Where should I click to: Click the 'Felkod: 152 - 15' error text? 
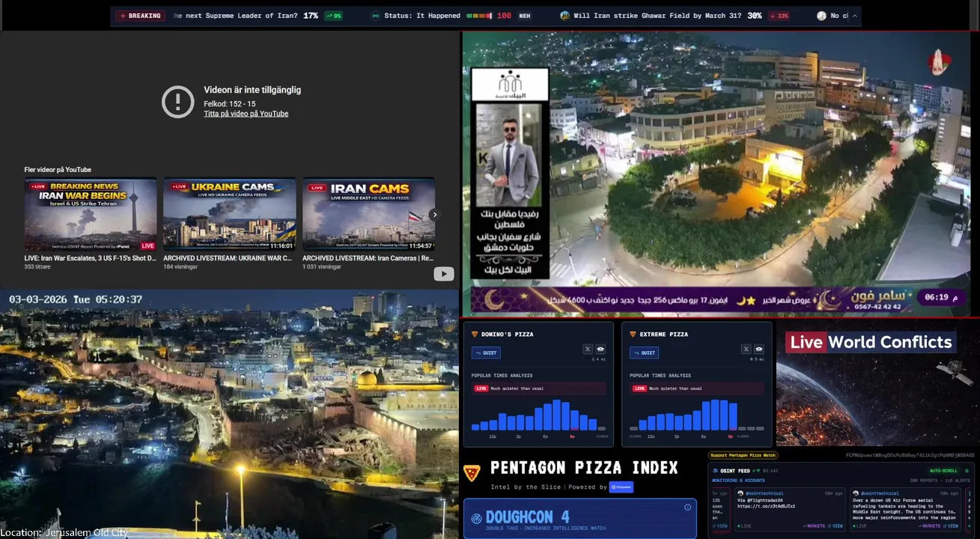click(230, 103)
